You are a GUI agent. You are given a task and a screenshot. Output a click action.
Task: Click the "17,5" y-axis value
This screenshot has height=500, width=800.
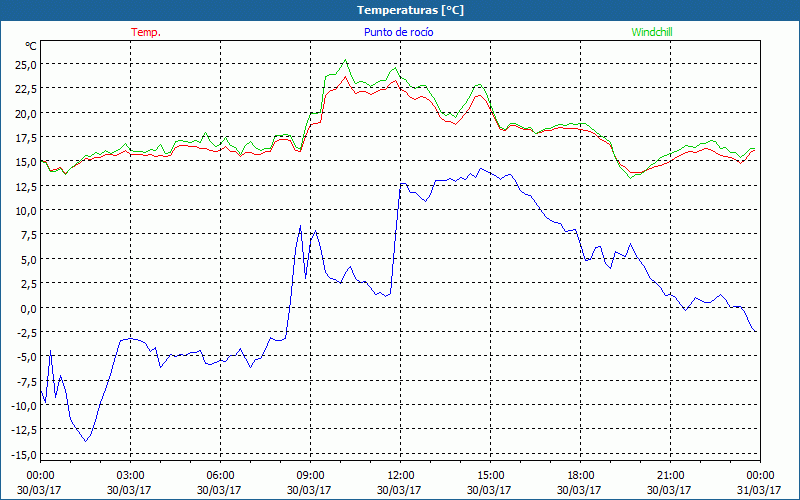[x=28, y=137]
